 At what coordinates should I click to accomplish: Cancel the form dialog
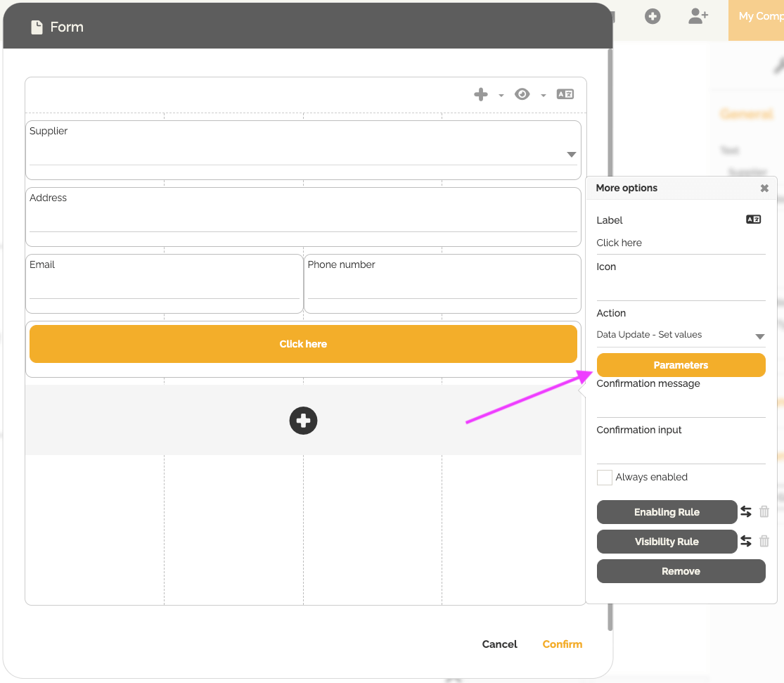499,644
